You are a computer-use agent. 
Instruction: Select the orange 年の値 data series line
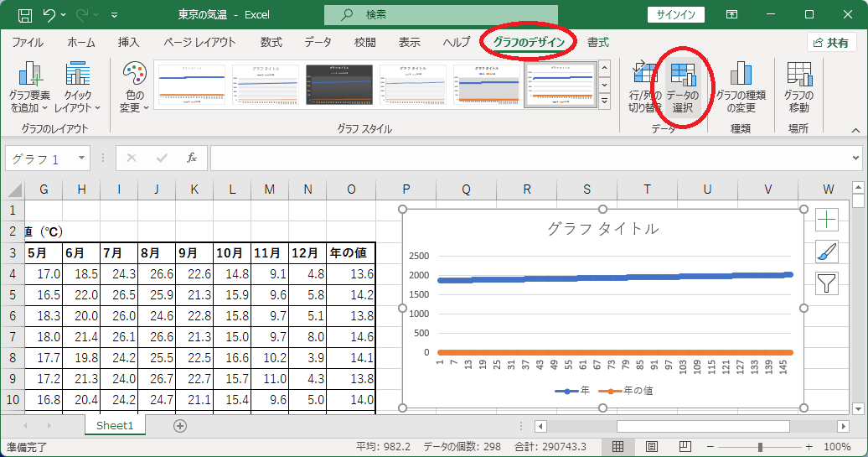(614, 352)
